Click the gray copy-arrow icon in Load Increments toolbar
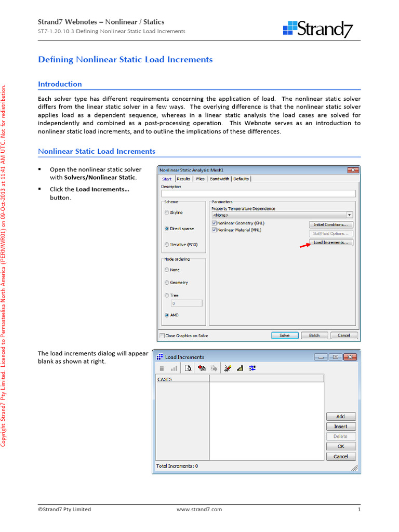 [214, 368]
